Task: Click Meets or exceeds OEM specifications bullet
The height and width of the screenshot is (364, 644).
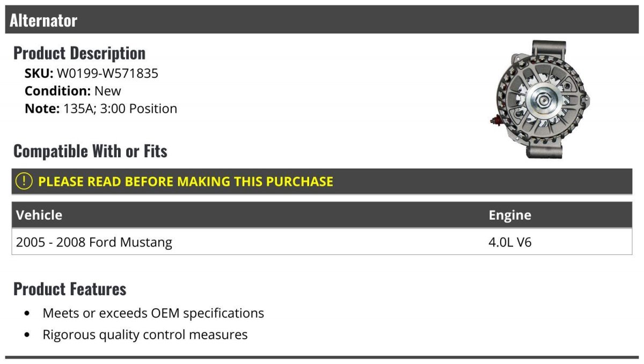Action: tap(153, 313)
